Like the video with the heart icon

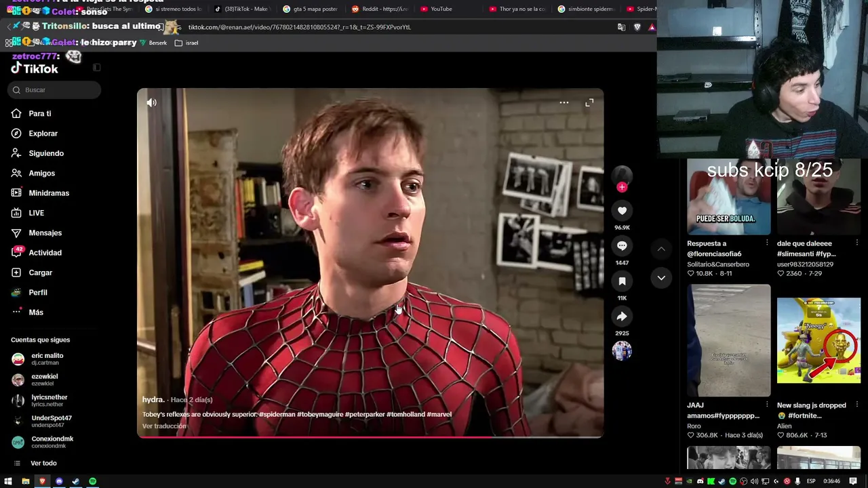coord(622,211)
